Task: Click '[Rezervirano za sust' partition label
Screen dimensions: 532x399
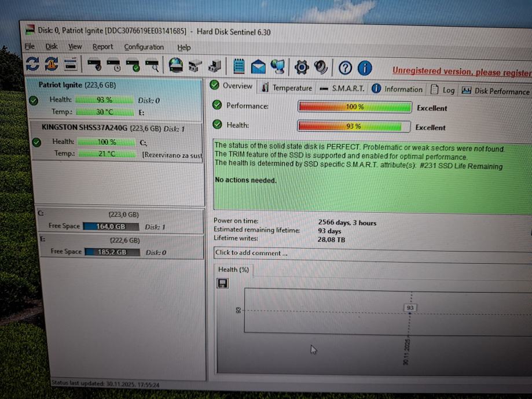Action: 172,155
